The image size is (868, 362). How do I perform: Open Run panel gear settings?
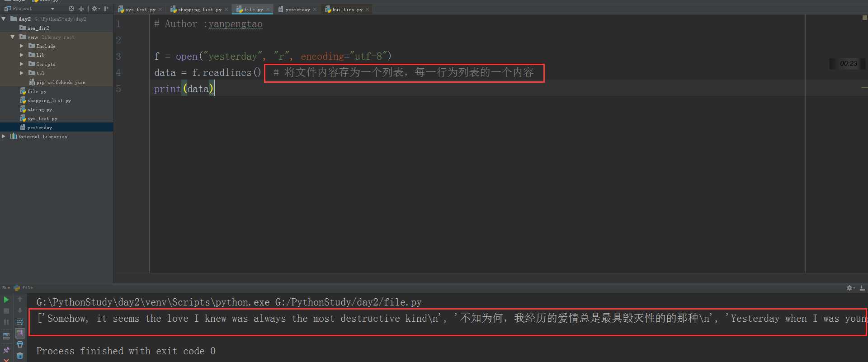[850, 288]
